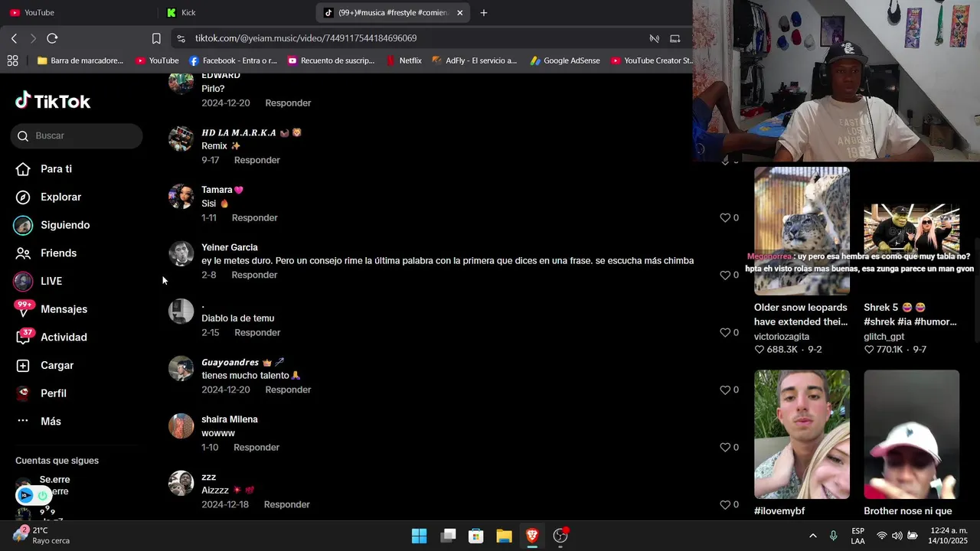The image size is (980, 551).
Task: Switch to the YouTube browser tab
Action: point(77,12)
